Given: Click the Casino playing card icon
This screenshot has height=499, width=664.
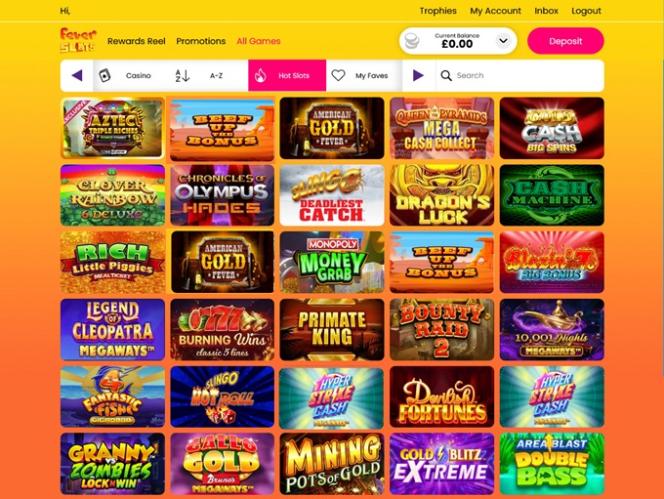Looking at the screenshot, I should click(104, 75).
